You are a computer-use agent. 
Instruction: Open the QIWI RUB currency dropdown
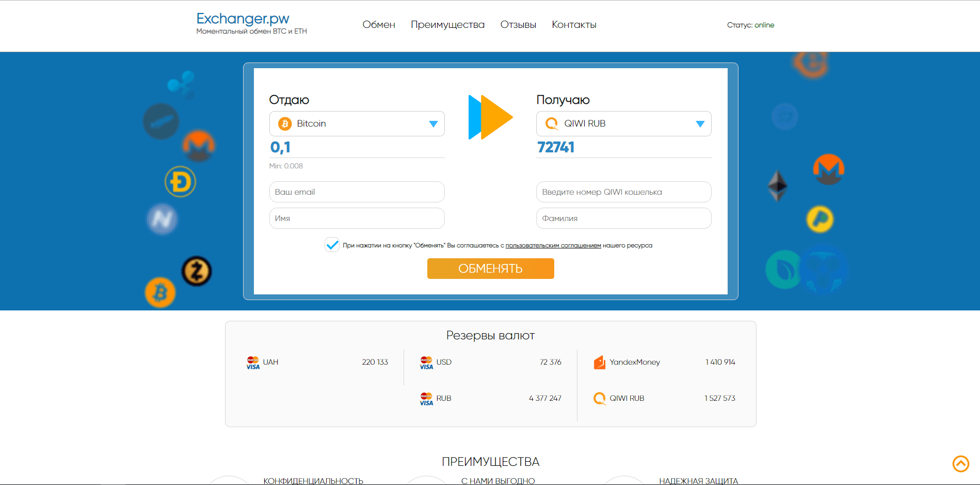[700, 123]
